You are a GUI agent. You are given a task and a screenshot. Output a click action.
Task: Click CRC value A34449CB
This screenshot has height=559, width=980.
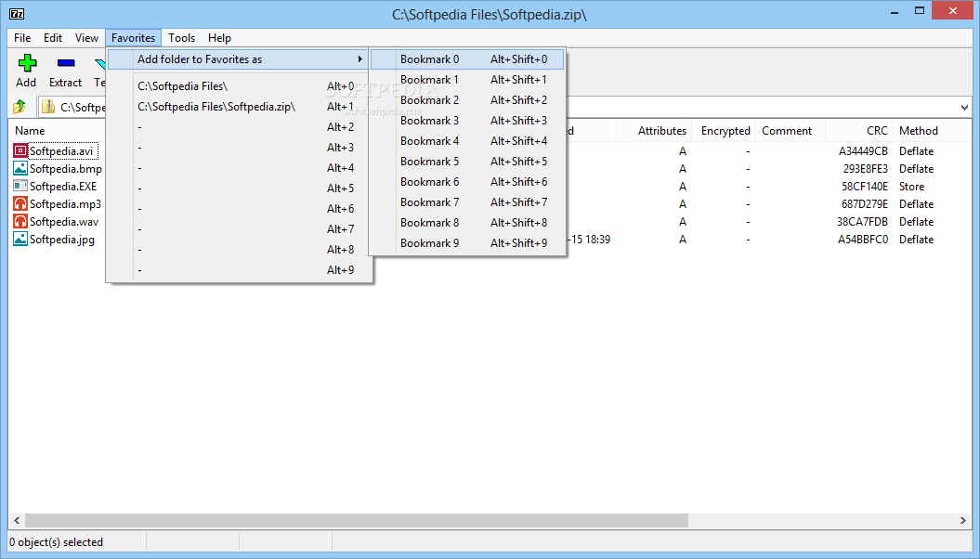[863, 151]
